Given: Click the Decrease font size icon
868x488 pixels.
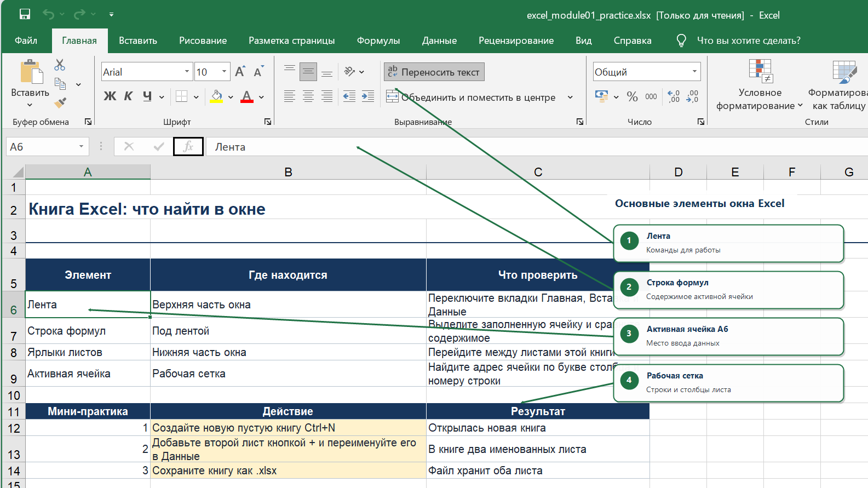Looking at the screenshot, I should (x=258, y=71).
